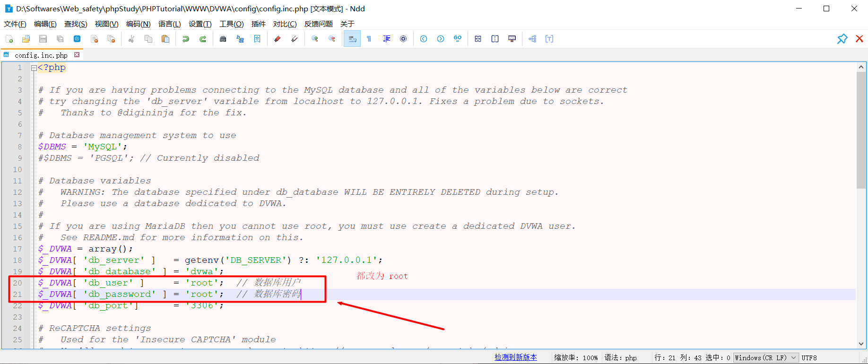
Task: Click the right circle arrow icon
Action: 441,39
